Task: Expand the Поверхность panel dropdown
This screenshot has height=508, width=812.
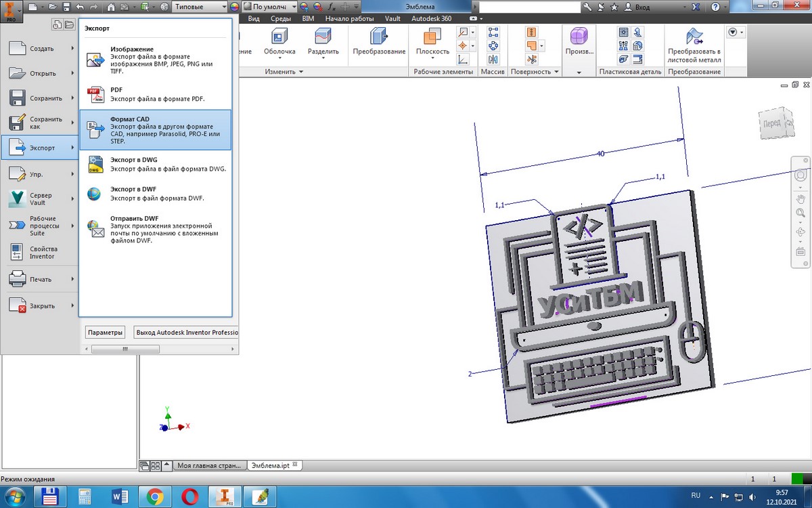Action: pyautogui.click(x=535, y=72)
